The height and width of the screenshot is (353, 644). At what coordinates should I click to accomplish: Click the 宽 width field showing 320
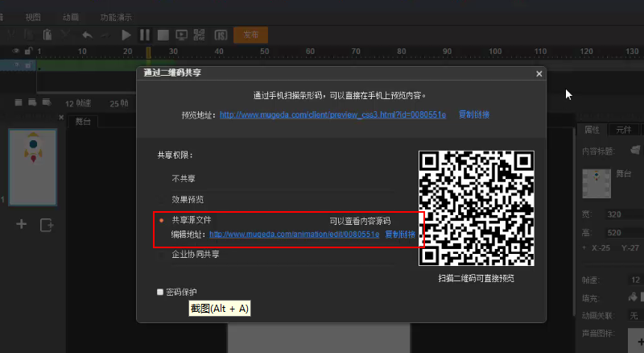coord(625,214)
